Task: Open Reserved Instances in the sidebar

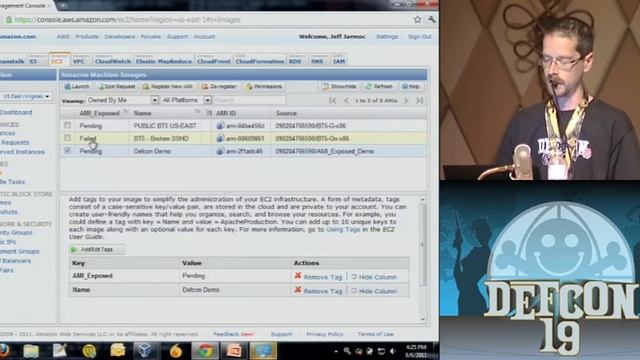Action: pyautogui.click(x=22, y=152)
